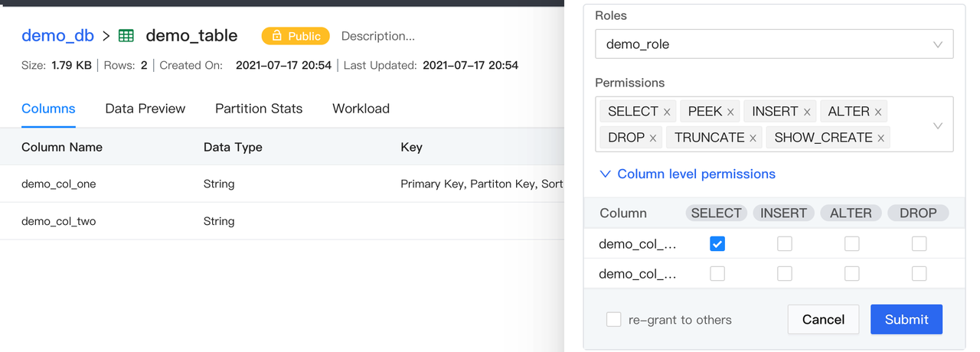This screenshot has width=980, height=352.
Task: Switch to the Data Preview tab
Action: [x=145, y=109]
